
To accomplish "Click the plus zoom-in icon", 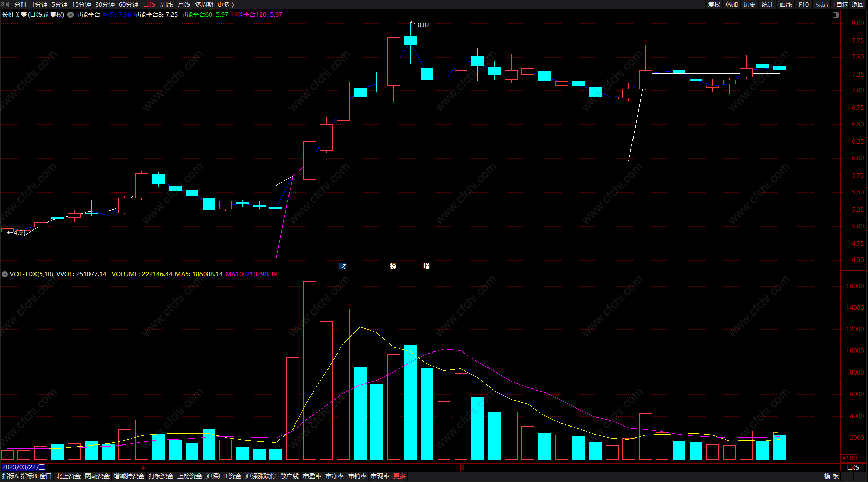I will point(847,476).
